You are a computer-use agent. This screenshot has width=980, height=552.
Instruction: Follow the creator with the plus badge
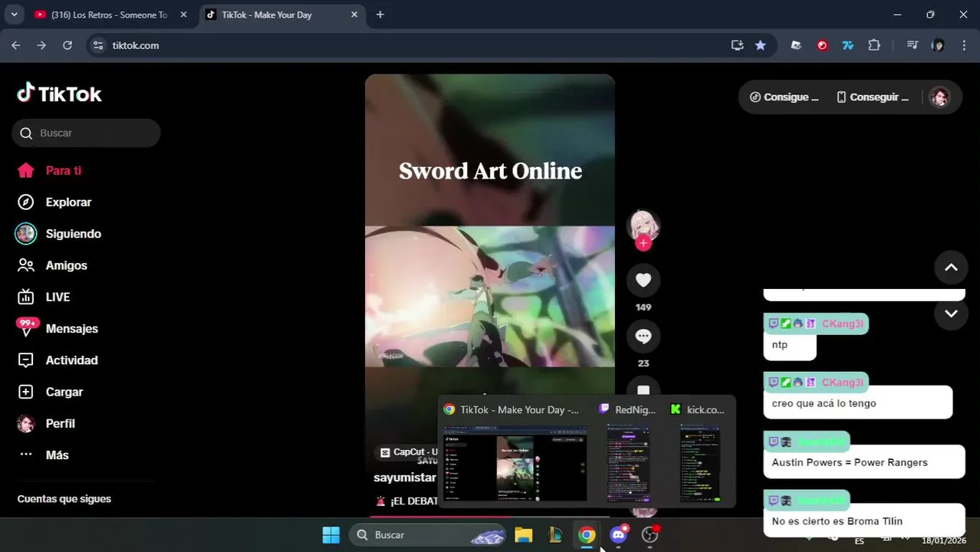(x=643, y=243)
